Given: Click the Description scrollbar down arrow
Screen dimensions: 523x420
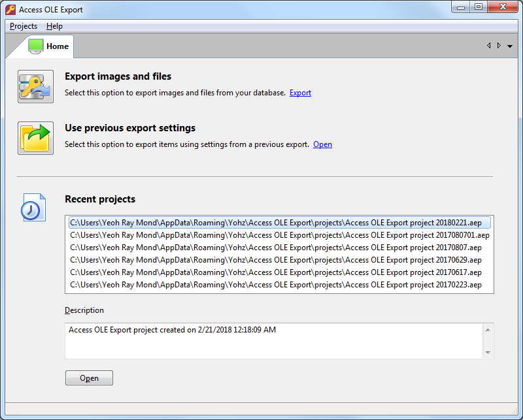Looking at the screenshot, I should coord(488,352).
